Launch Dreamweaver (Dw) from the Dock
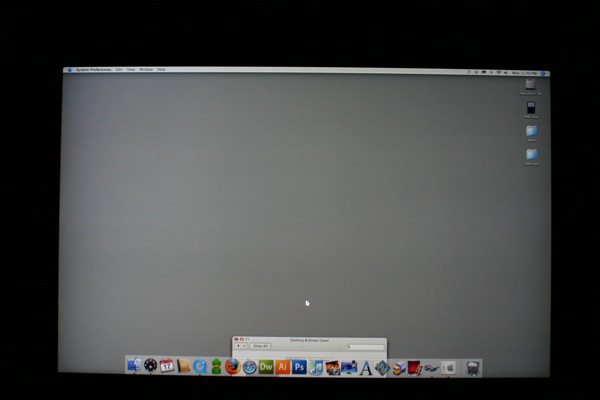 (266, 367)
